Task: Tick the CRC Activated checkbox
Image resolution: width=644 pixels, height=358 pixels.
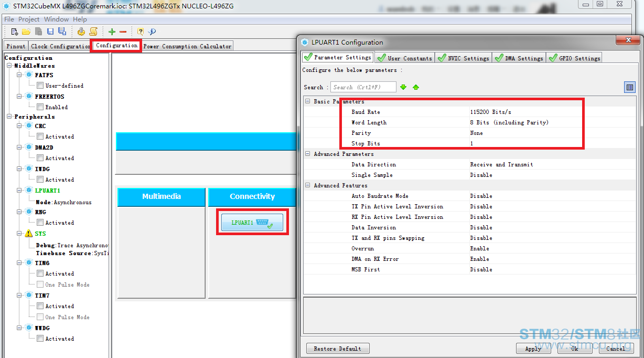Action: point(40,136)
